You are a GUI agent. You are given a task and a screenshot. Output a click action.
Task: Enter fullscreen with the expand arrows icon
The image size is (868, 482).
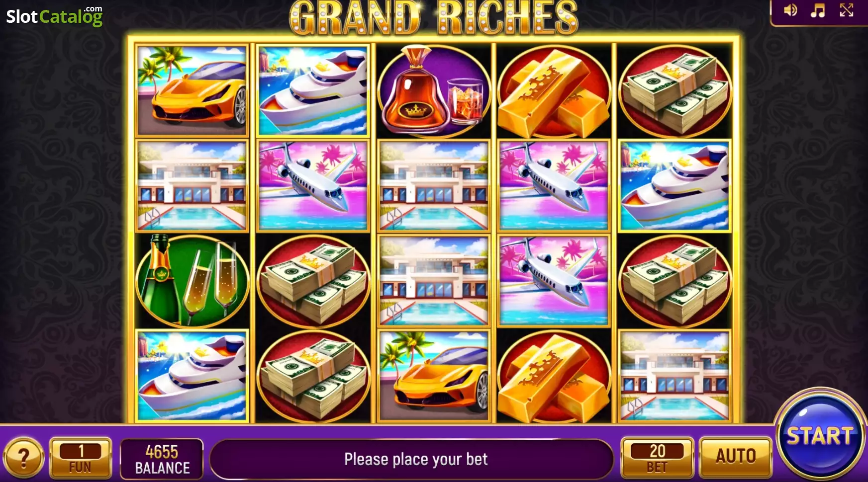(847, 10)
